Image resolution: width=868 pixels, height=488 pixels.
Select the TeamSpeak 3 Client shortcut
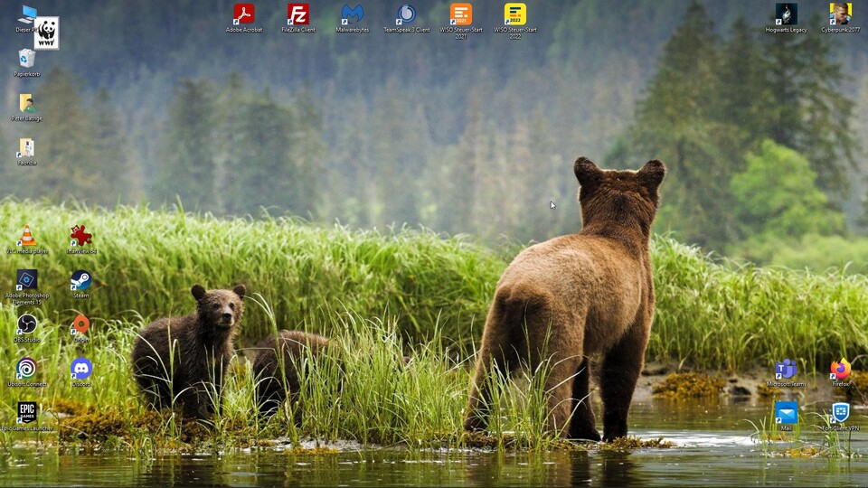click(406, 18)
